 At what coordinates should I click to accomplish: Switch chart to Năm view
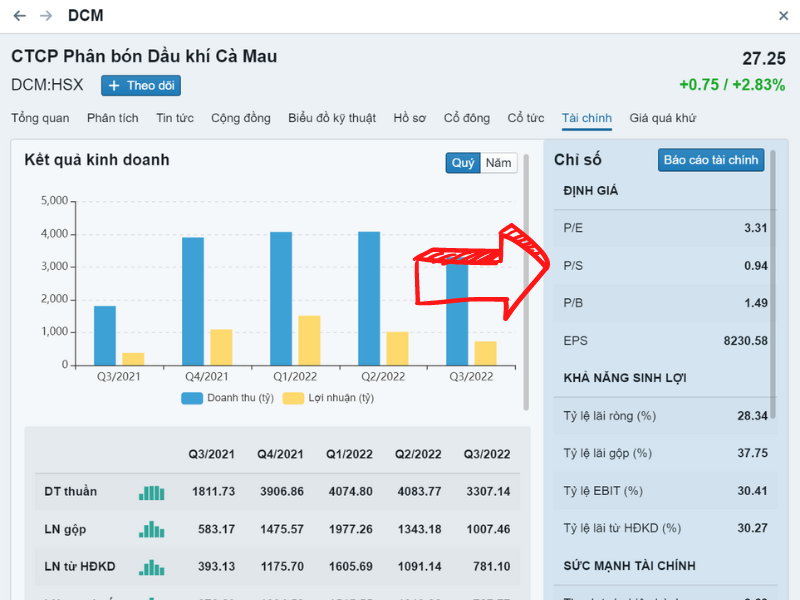point(498,163)
